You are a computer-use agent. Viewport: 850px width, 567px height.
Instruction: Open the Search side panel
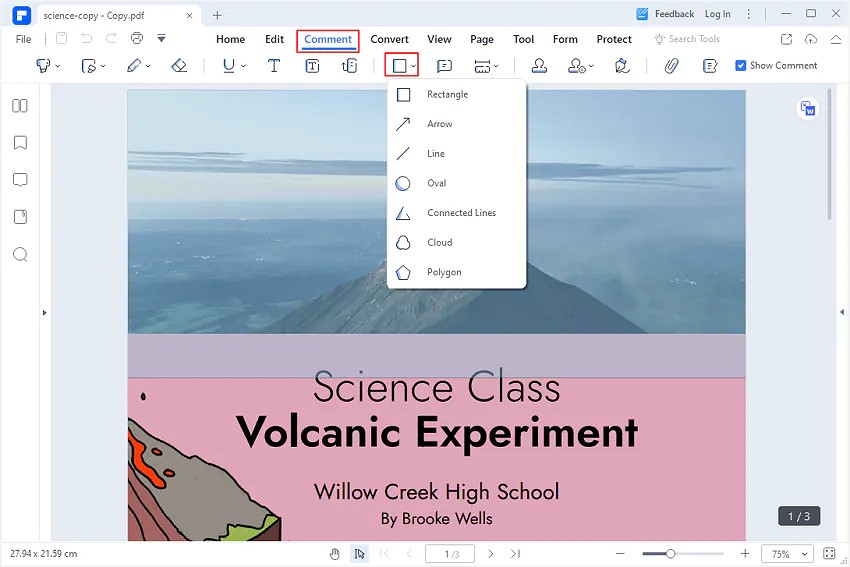[x=20, y=254]
